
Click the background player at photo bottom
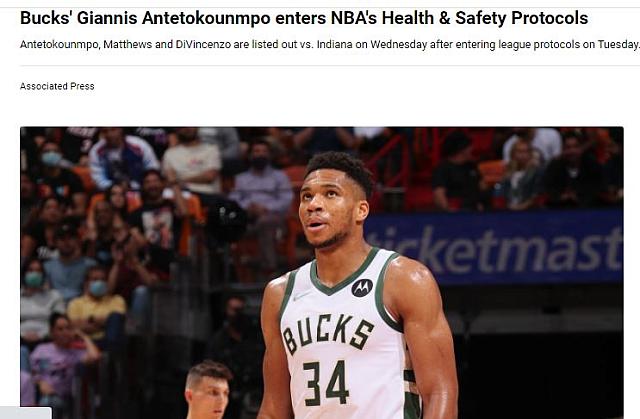coord(208,390)
